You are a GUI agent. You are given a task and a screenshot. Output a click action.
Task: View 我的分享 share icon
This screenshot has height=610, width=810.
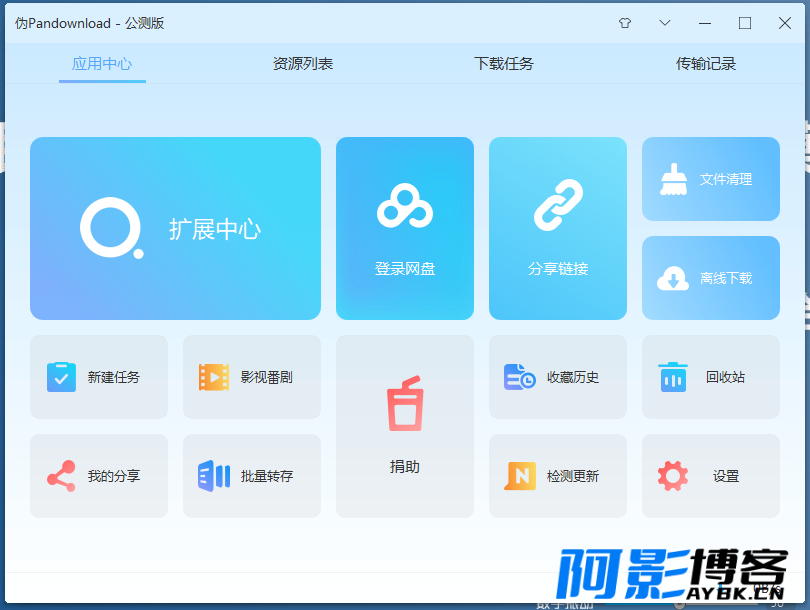tap(61, 476)
